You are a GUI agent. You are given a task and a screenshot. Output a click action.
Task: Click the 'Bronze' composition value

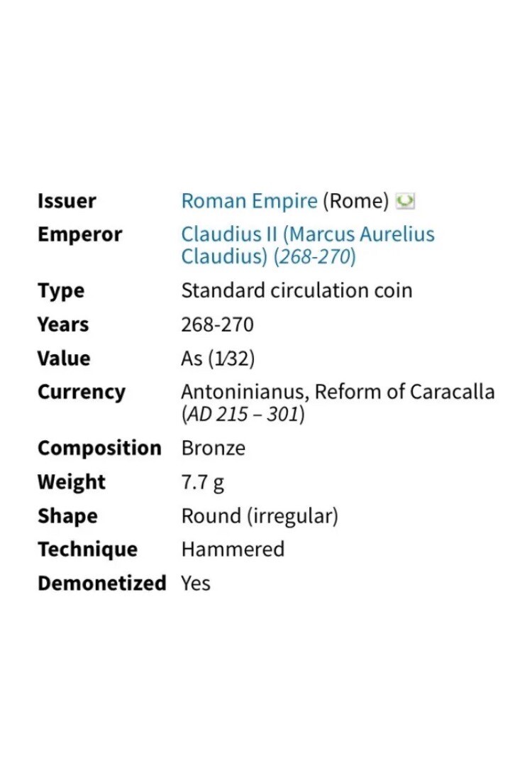click(214, 449)
